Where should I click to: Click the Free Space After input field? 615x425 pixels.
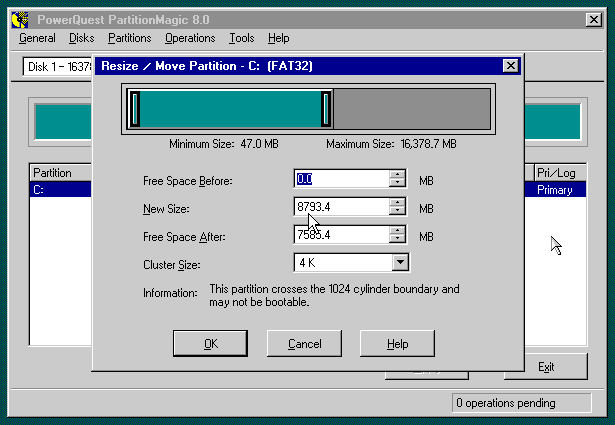[342, 235]
